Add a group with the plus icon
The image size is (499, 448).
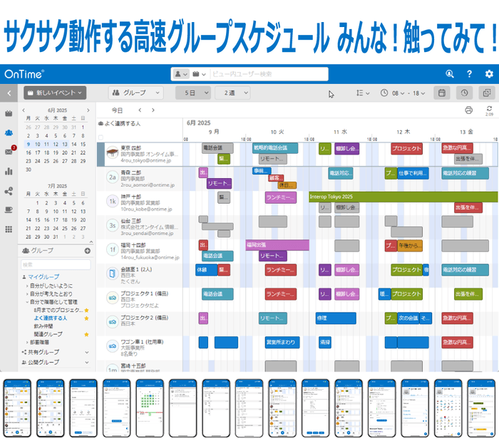(x=87, y=251)
